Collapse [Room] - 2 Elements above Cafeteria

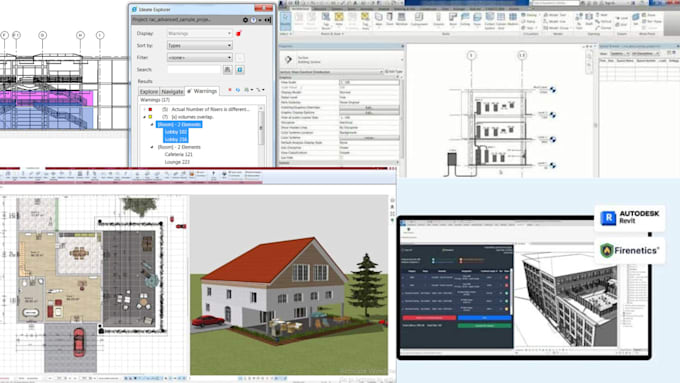pos(152,147)
